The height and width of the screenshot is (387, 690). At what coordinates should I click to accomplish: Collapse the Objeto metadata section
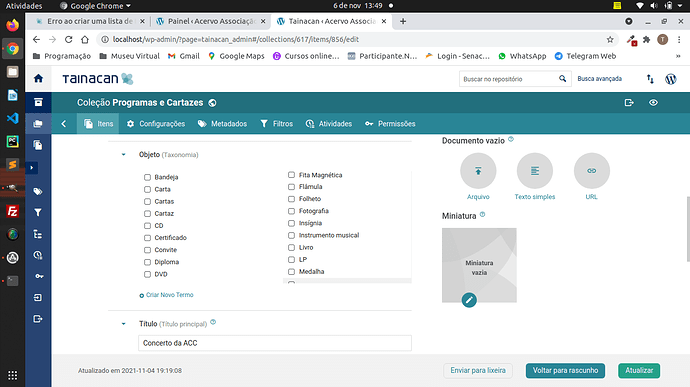(124, 155)
